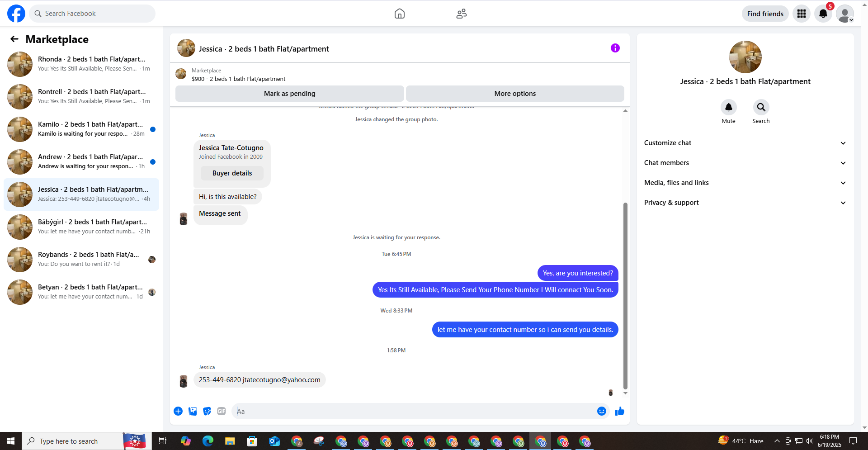Open more actions plus icon in composer
This screenshot has width=868, height=450.
(178, 411)
